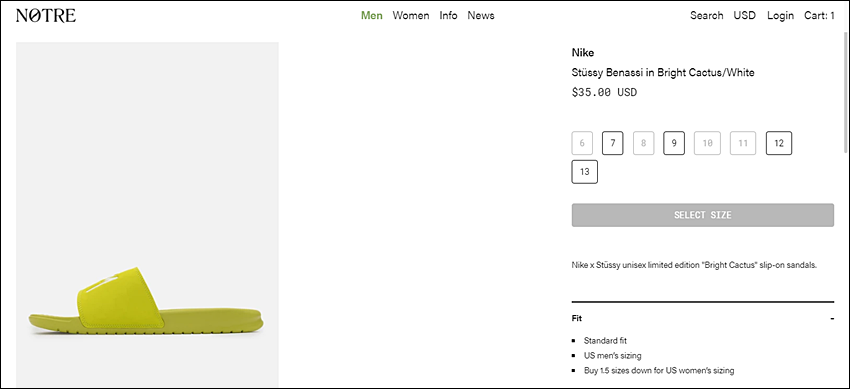Select size 12

click(x=779, y=144)
